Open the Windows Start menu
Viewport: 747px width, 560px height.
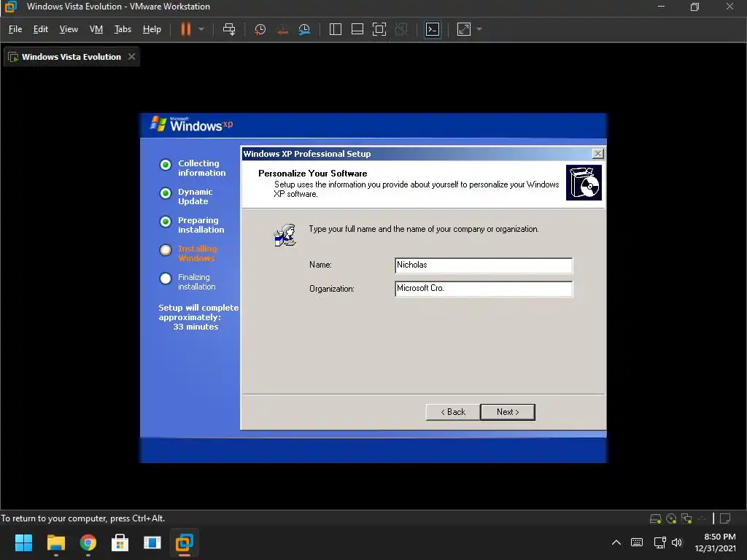pyautogui.click(x=23, y=542)
